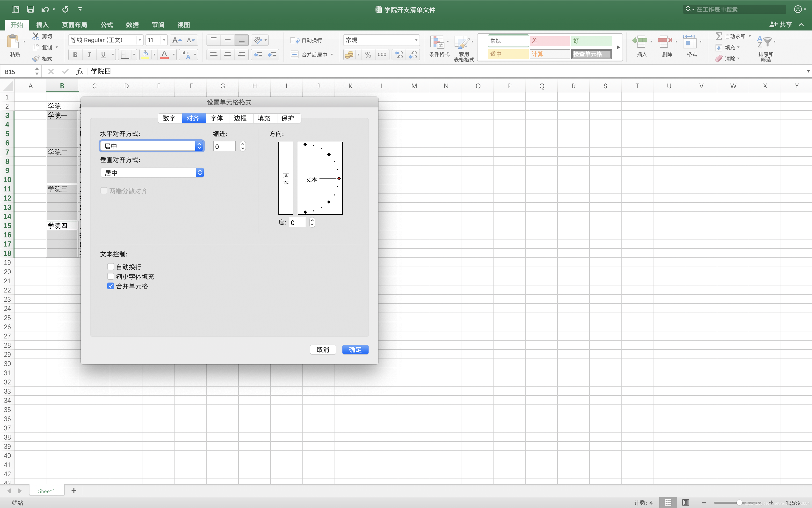Click the Sort and Filter icon
Image resolution: width=812 pixels, height=508 pixels.
pos(764,42)
